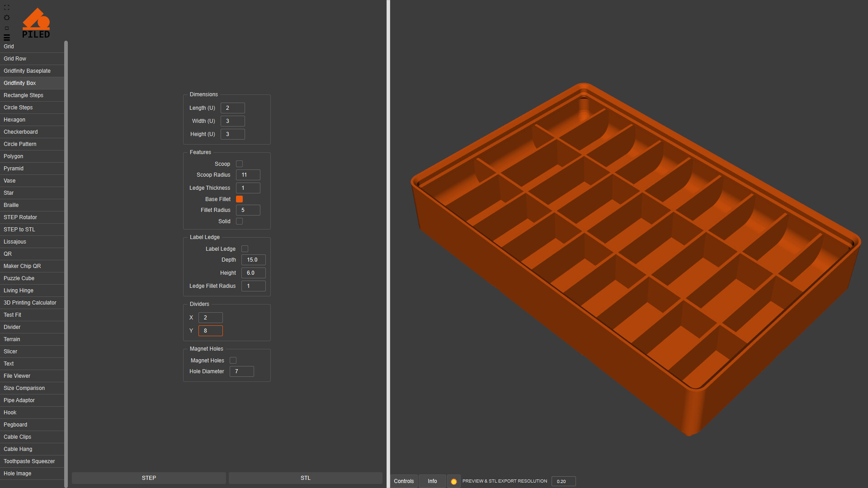Click the small square icon below the sun
This screenshot has width=868, height=488.
(7, 28)
